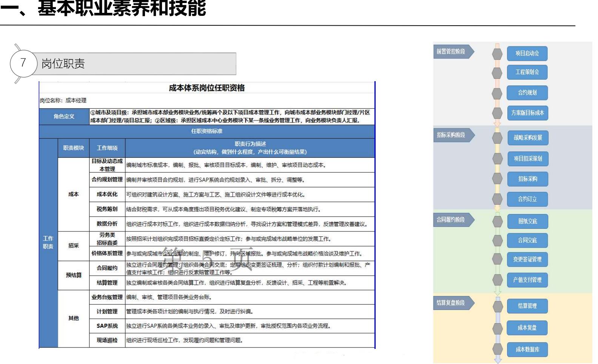
Task: Click the 成本数据库 flowchart box
Action: 527,350
